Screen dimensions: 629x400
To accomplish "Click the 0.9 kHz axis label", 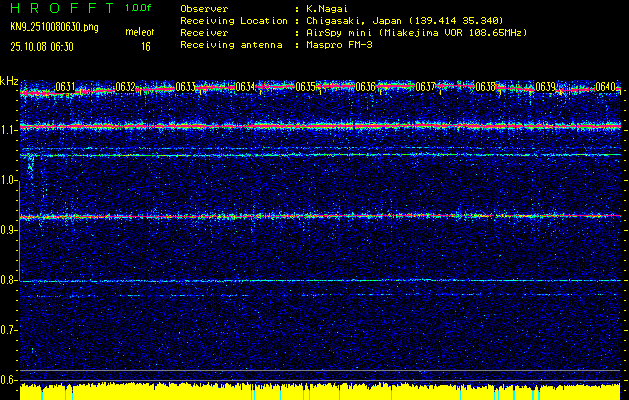I will (9, 230).
